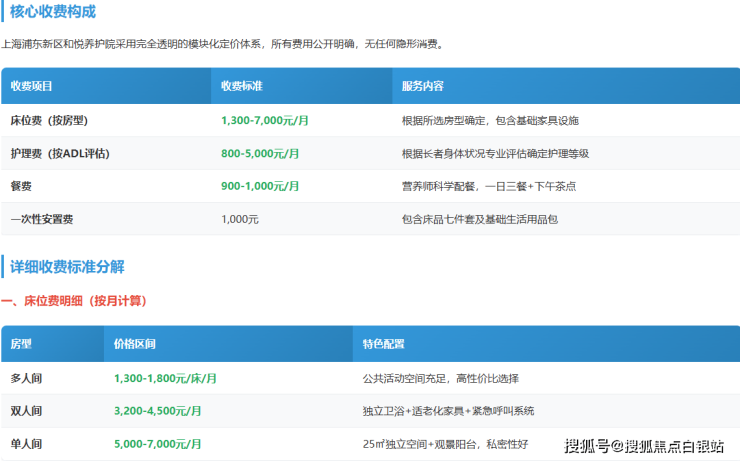The width and height of the screenshot is (740, 462).
Task: Select the 900-1,000元/月 meal price
Action: coord(260,187)
